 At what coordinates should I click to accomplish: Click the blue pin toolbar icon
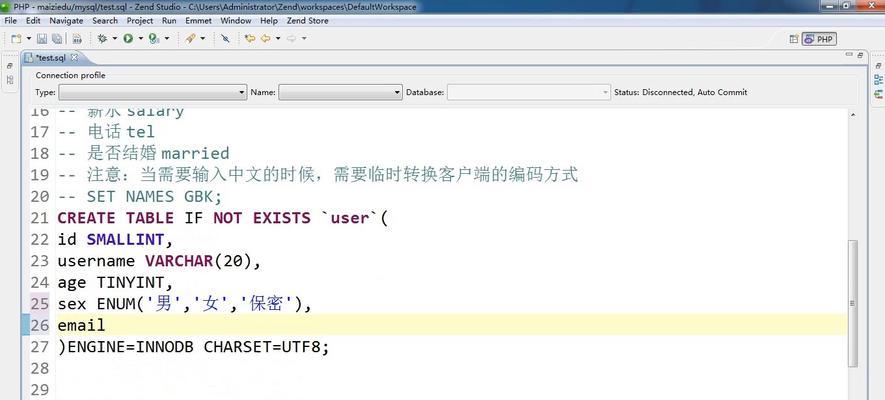click(225, 38)
